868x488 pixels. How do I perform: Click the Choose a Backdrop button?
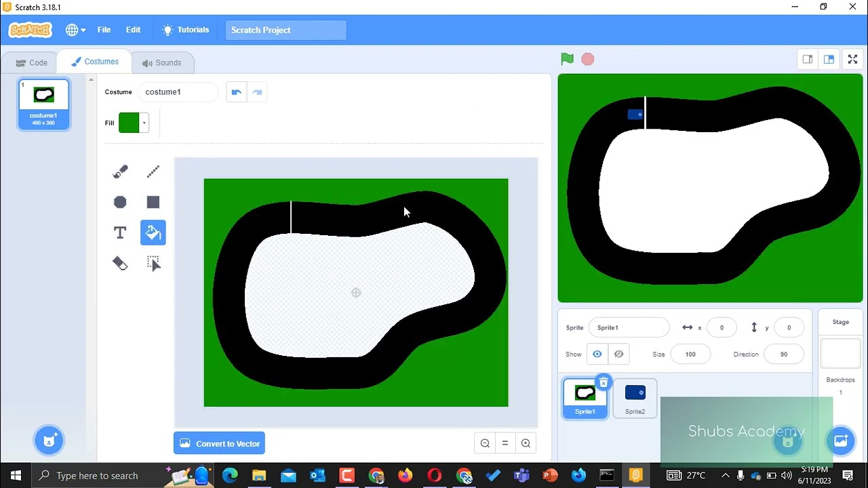(x=841, y=441)
